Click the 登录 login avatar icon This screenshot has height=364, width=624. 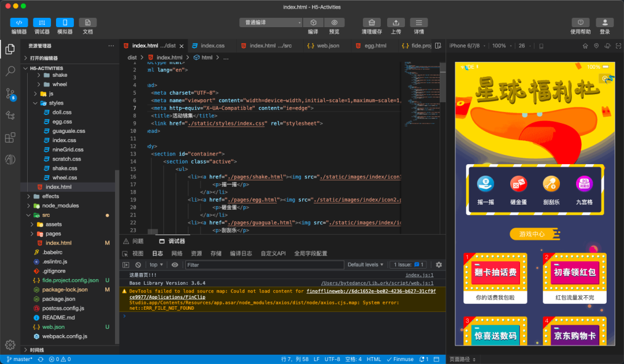pos(605,23)
